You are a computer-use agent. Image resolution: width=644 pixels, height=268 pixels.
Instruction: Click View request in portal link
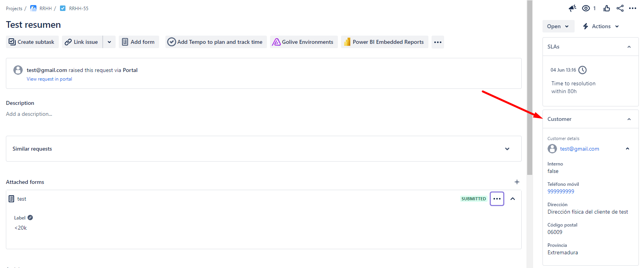pos(49,79)
